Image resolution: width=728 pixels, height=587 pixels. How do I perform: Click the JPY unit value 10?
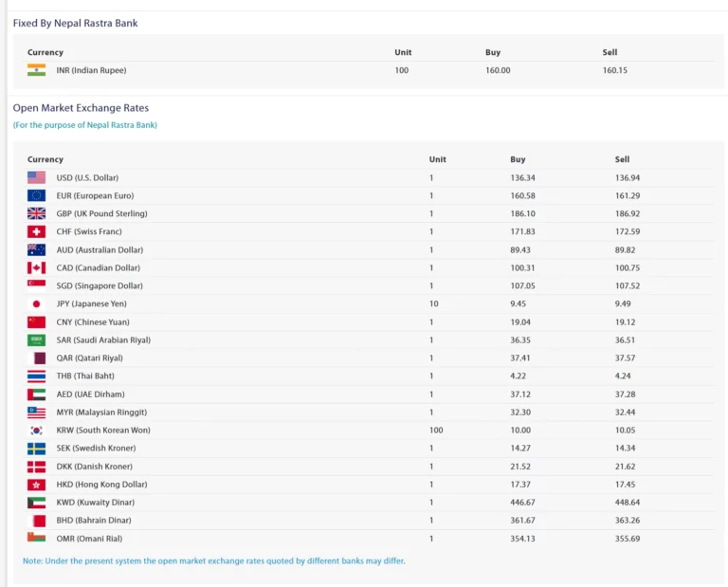[433, 303]
